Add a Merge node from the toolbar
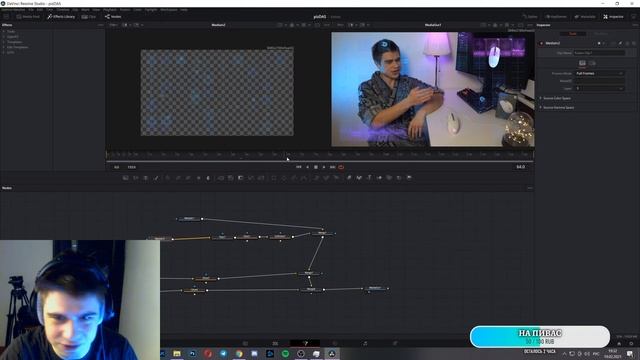Screen dimensions: 640x360 click(x=221, y=178)
